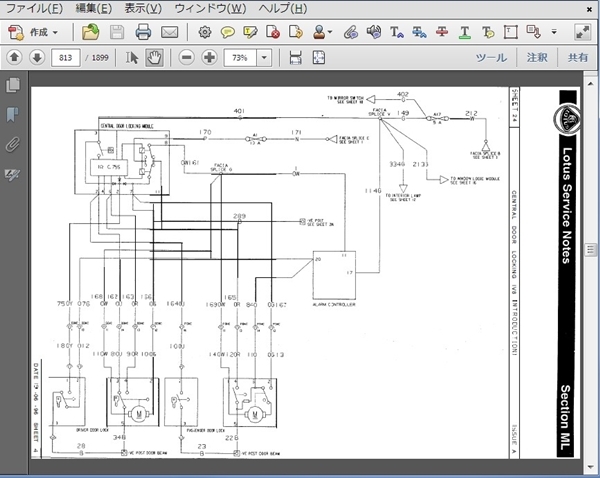
Task: Click the 作成 create PDF button
Action: (x=28, y=32)
